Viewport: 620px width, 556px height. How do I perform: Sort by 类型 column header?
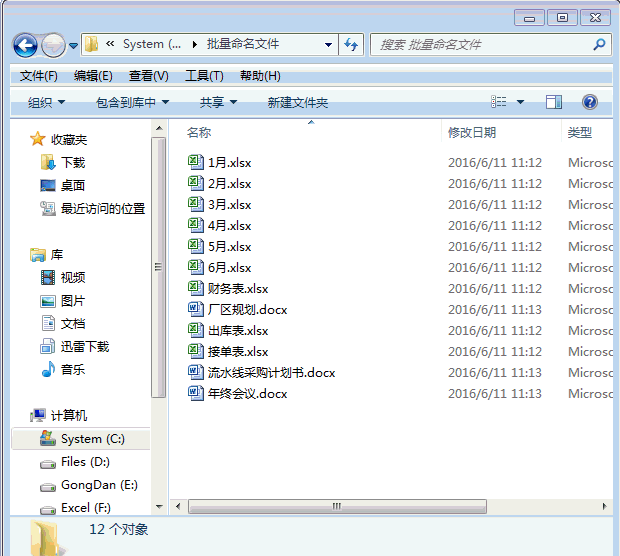tap(580, 132)
